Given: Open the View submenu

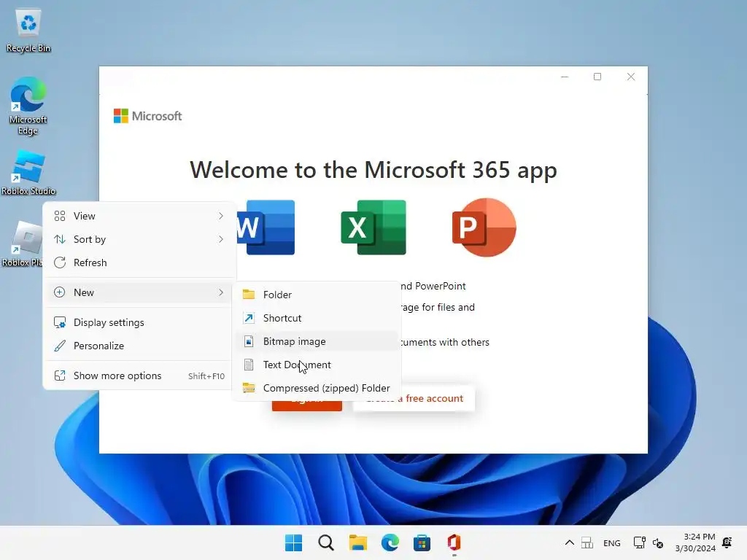Looking at the screenshot, I should pos(139,216).
